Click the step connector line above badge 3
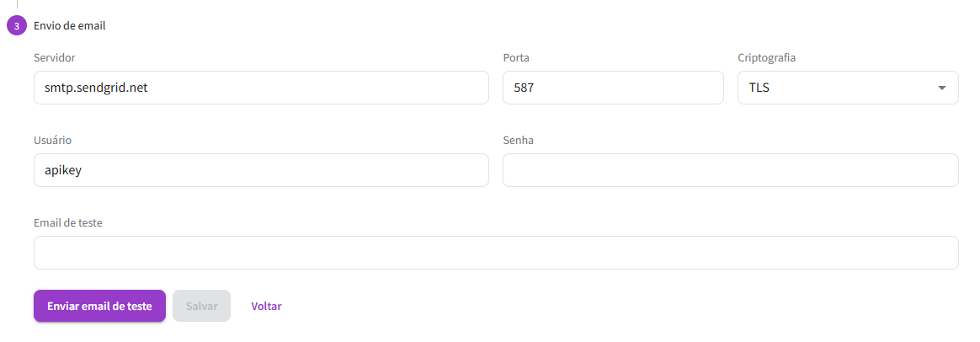 (17, 5)
